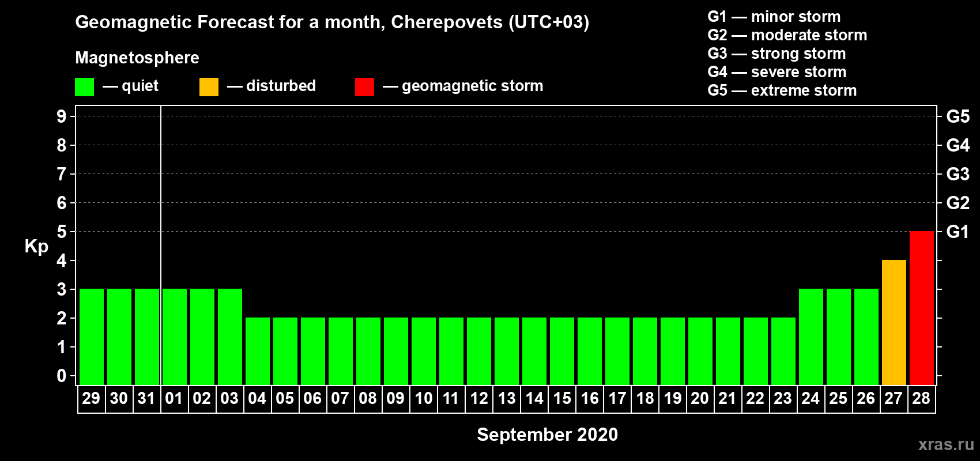Select the orange bar for day 27
Image resolution: width=980 pixels, height=461 pixels.
point(894,322)
